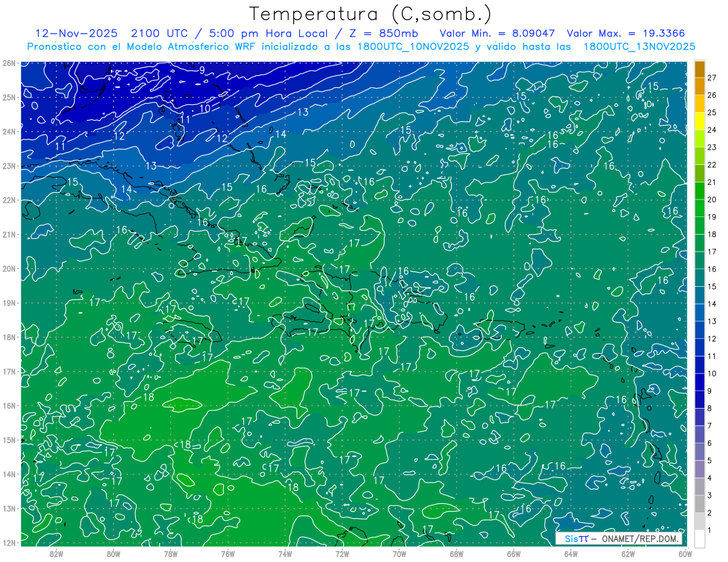Click the '5' value on the color scale

point(710,461)
